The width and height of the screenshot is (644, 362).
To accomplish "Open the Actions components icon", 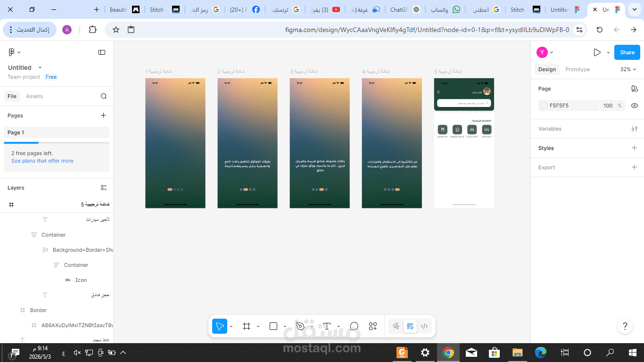I will (373, 326).
